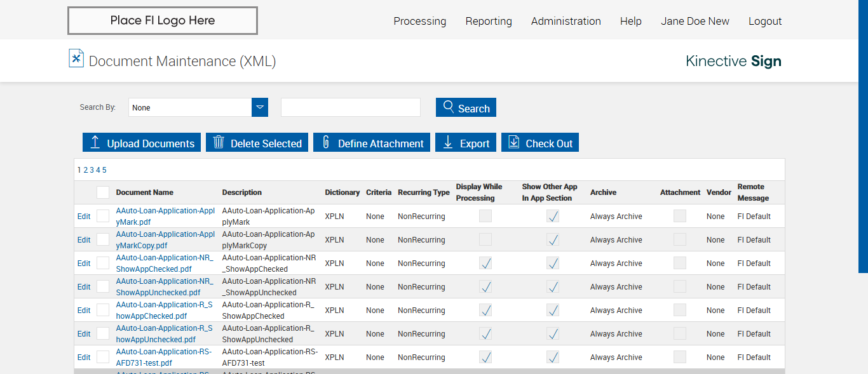Viewport: 868px width, 374px height.
Task: Click the Place FI Logo Here box
Action: (163, 20)
